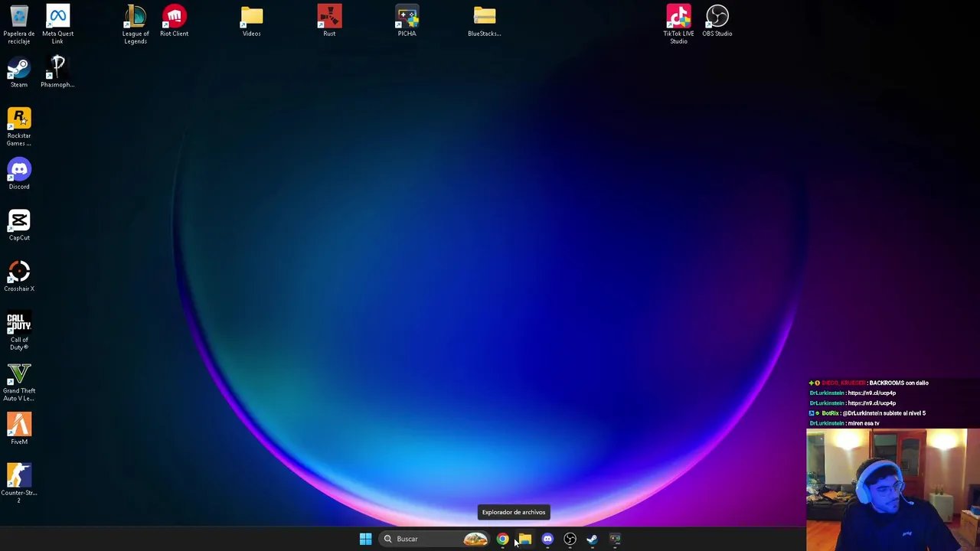
Task: Click the 'BACKROOMS con daillo' chat message
Action: pyautogui.click(x=868, y=383)
